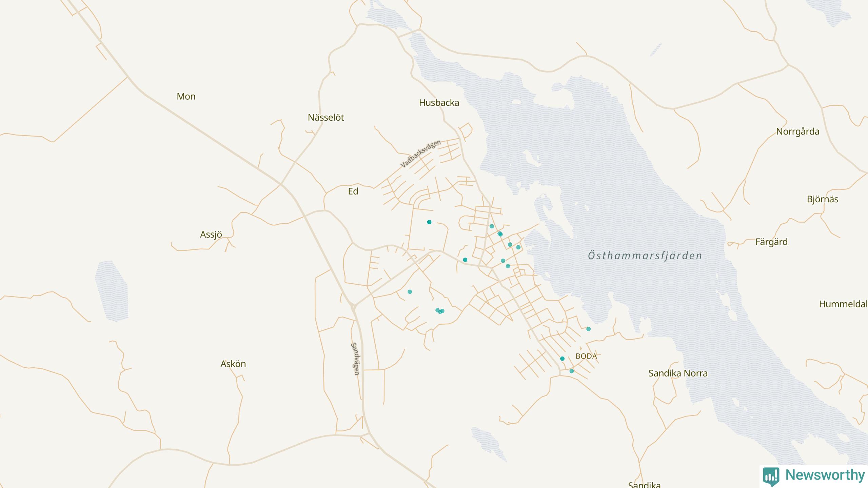
Task: Click the Östhammarsfjärden water label
Action: 645,256
